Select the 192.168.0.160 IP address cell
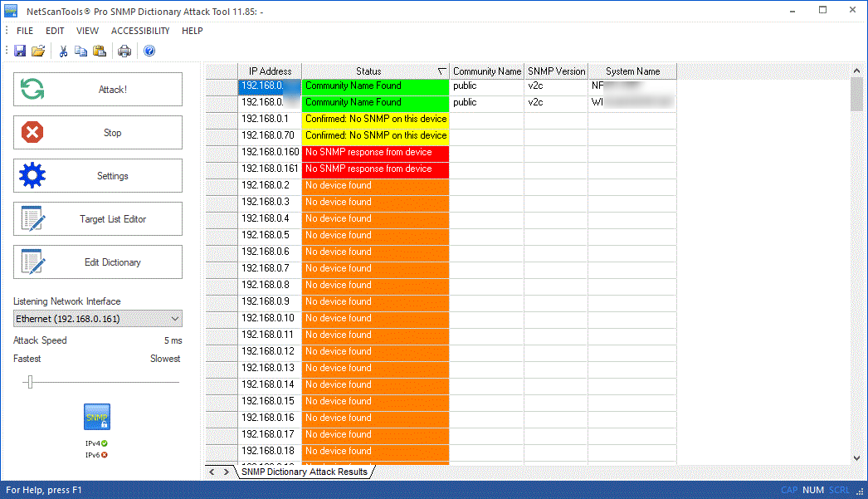Viewport: 868px width, 499px height. pyautogui.click(x=270, y=152)
